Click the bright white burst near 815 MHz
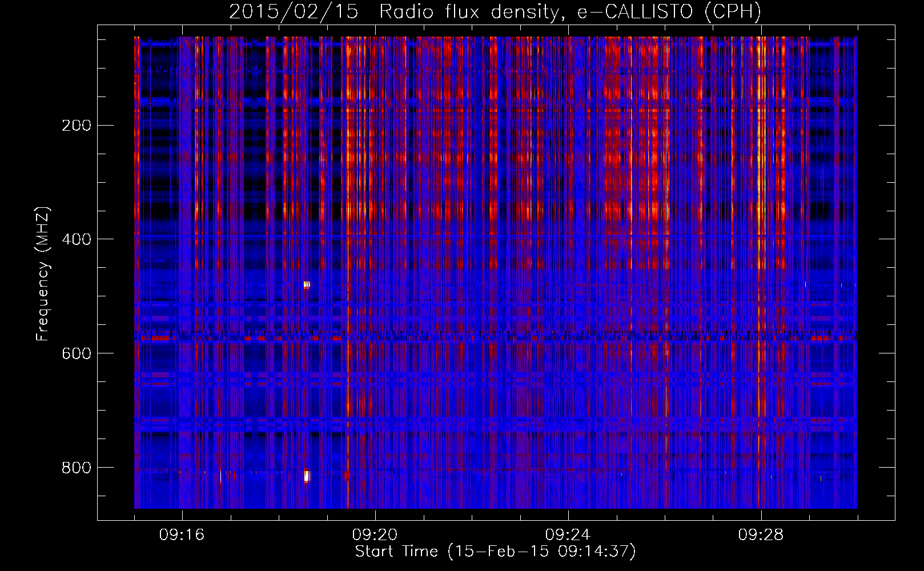This screenshot has height=571, width=924. click(x=307, y=476)
